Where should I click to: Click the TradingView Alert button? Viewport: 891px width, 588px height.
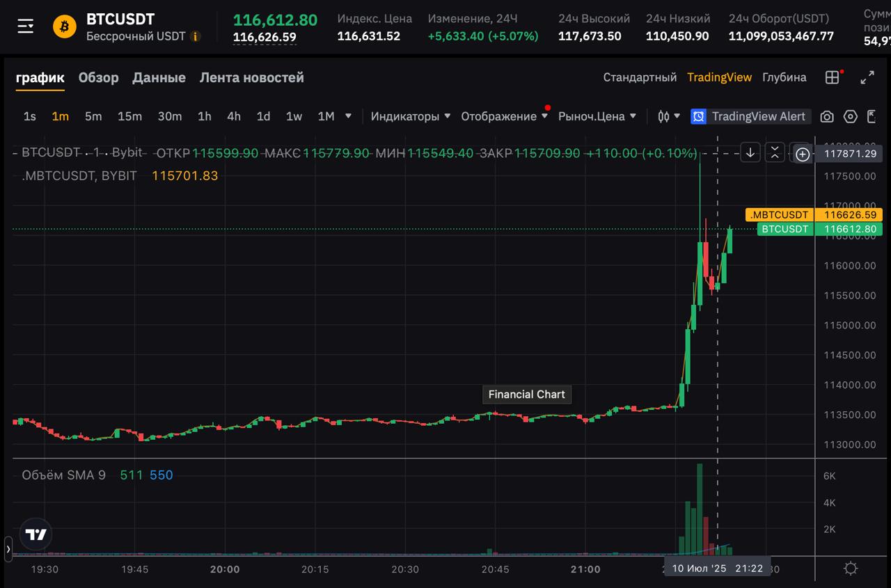750,116
